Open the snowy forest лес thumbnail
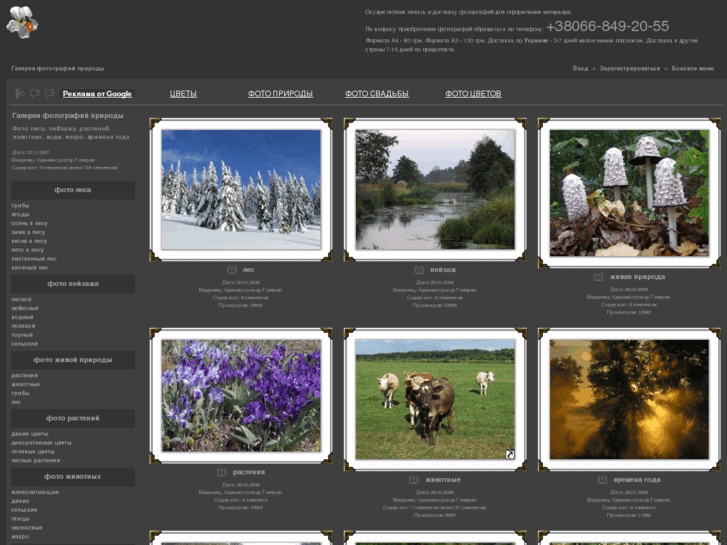Screen dimensions: 727x545 coord(241,190)
